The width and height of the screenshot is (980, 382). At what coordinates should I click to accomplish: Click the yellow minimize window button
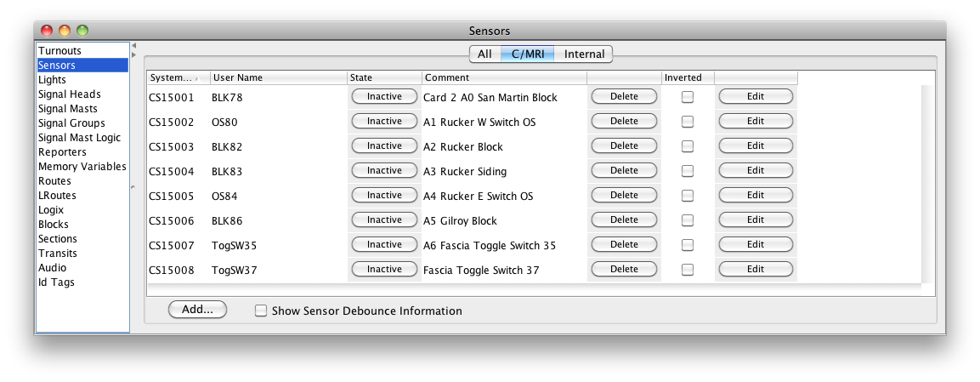click(65, 30)
